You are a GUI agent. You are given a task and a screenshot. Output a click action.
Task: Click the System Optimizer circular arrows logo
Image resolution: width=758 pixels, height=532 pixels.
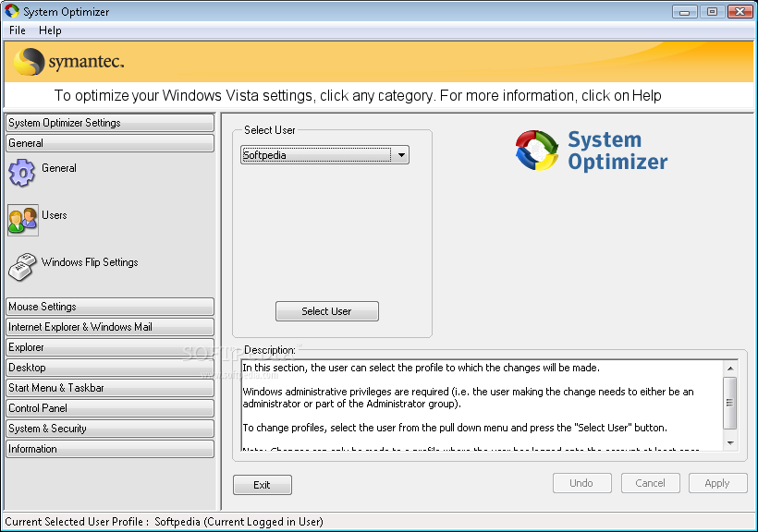[536, 151]
